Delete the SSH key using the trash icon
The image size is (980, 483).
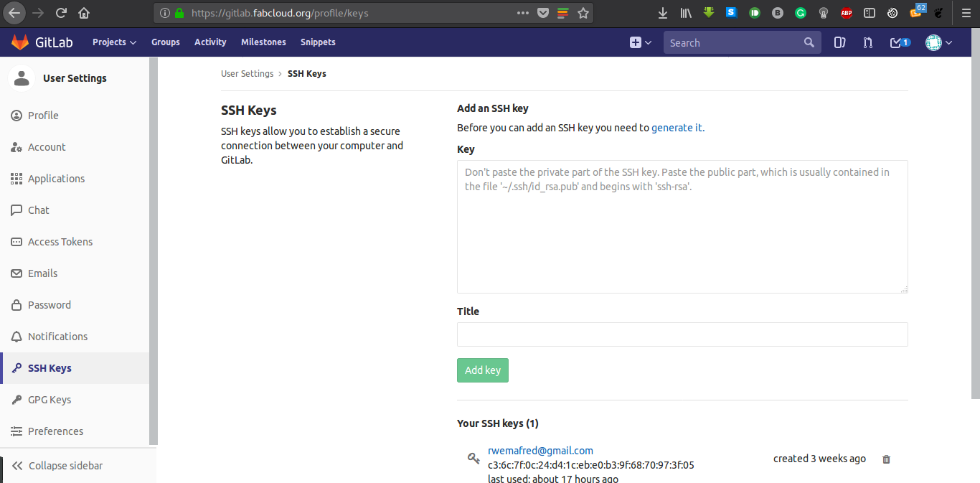[886, 459]
